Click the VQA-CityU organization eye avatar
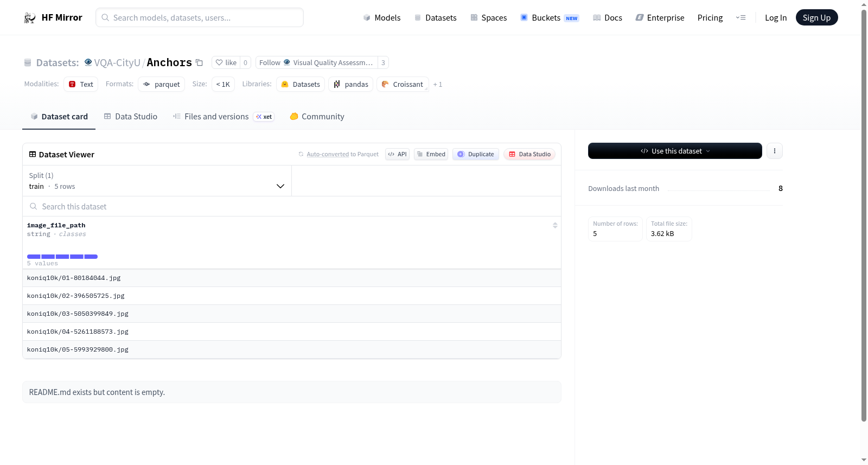 [88, 62]
